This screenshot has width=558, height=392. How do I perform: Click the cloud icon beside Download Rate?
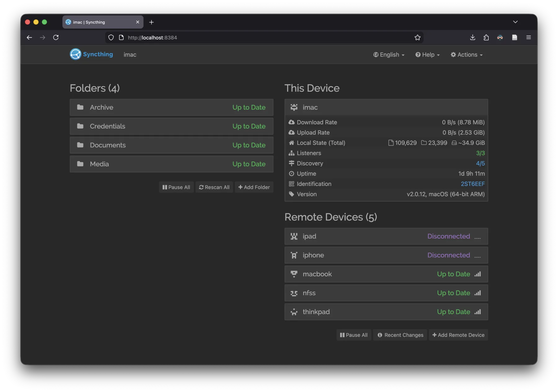pyautogui.click(x=292, y=122)
